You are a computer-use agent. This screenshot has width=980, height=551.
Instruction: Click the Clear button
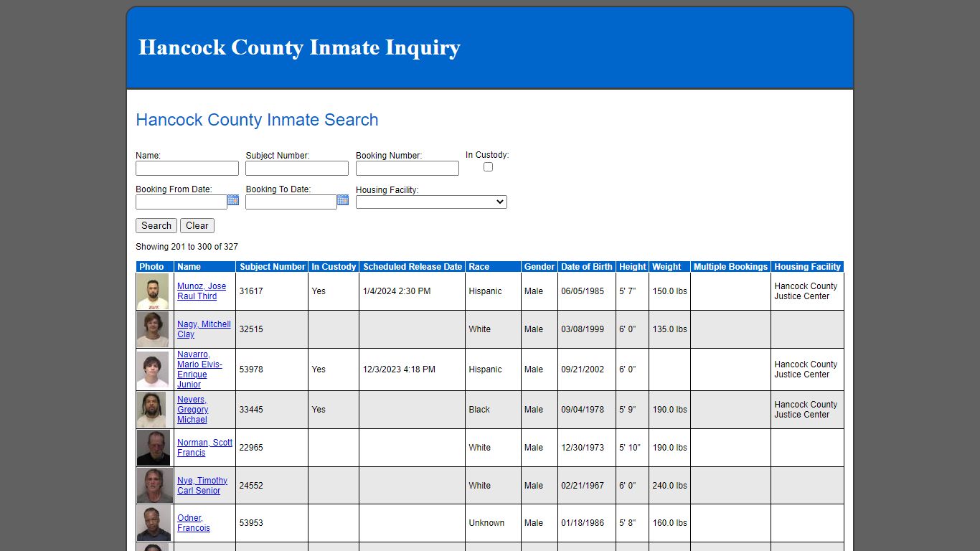(x=197, y=225)
